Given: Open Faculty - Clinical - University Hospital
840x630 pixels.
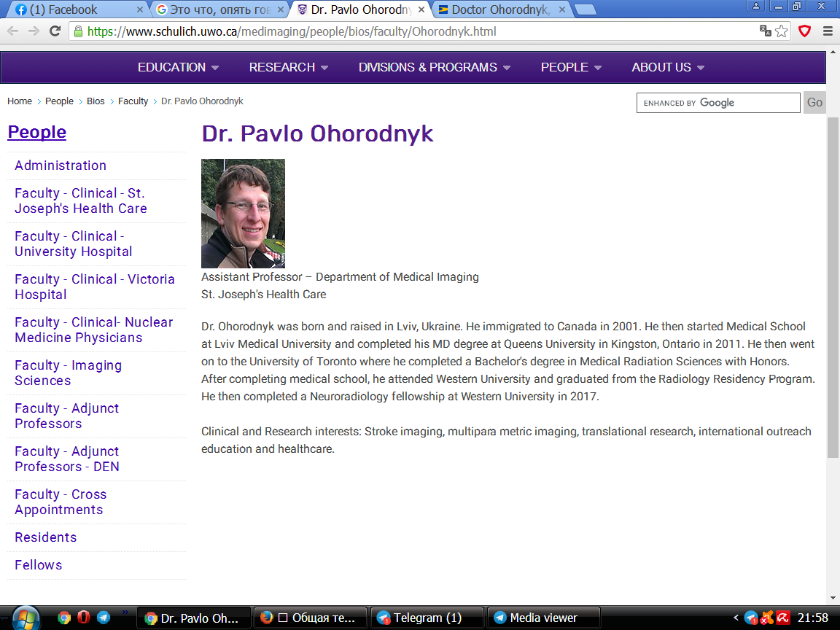Looking at the screenshot, I should (x=74, y=244).
